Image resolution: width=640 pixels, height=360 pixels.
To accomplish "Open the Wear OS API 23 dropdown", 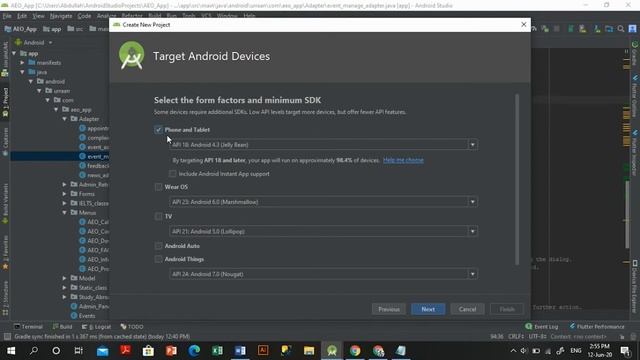I will pyautogui.click(x=323, y=202).
